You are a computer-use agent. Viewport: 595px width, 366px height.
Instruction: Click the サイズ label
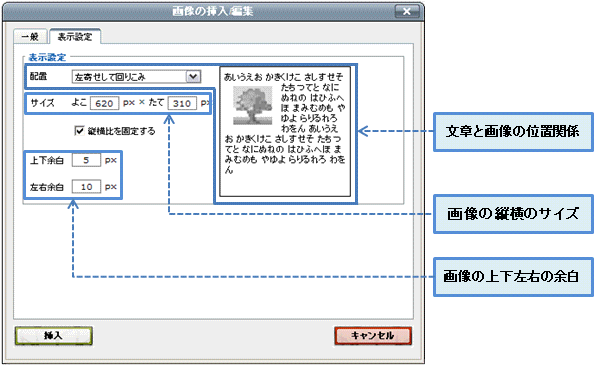(42, 103)
